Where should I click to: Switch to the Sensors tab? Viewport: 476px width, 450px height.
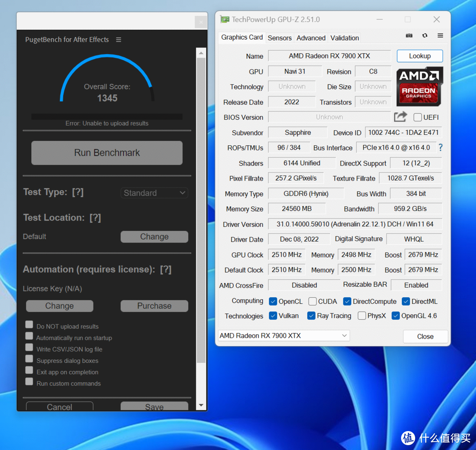click(x=279, y=38)
